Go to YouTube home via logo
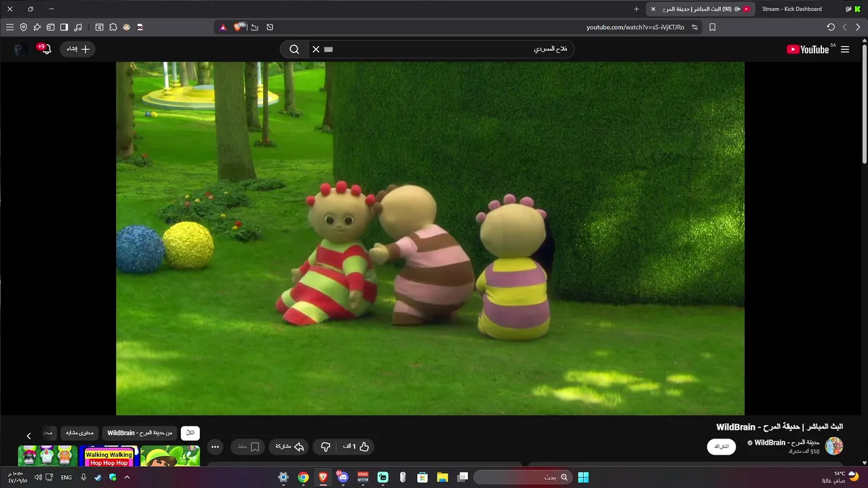 tap(808, 49)
